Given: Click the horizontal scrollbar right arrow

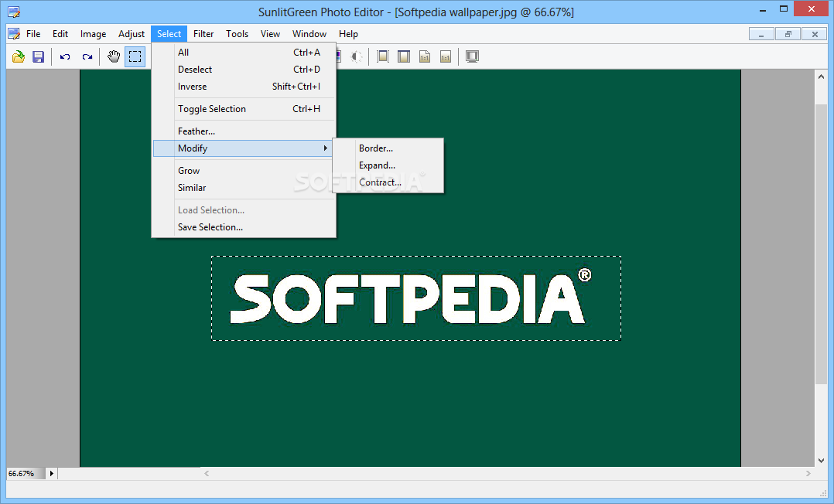Looking at the screenshot, I should tap(808, 473).
